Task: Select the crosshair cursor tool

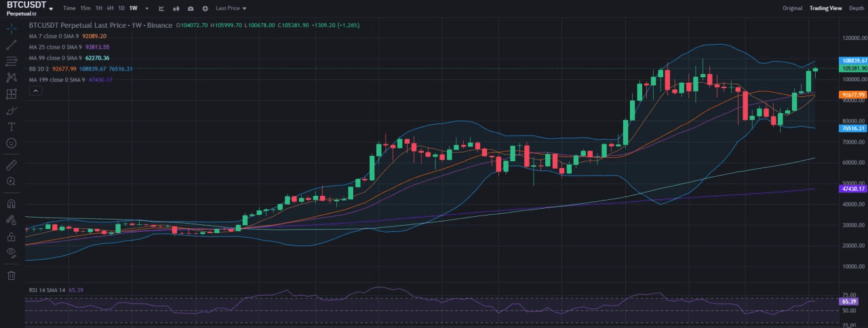Action: [11, 28]
